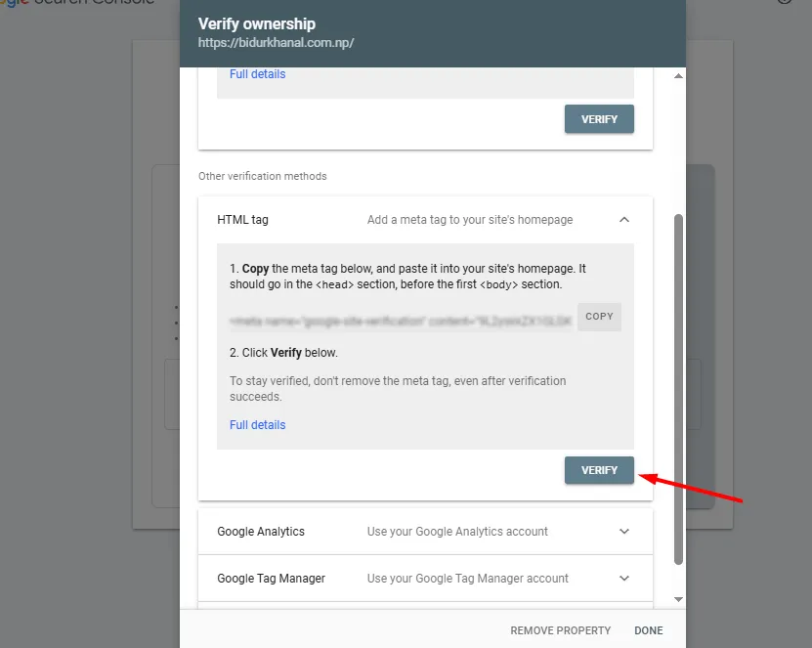Open the top "Full details" link
The width and height of the screenshot is (812, 648).
[x=256, y=73]
